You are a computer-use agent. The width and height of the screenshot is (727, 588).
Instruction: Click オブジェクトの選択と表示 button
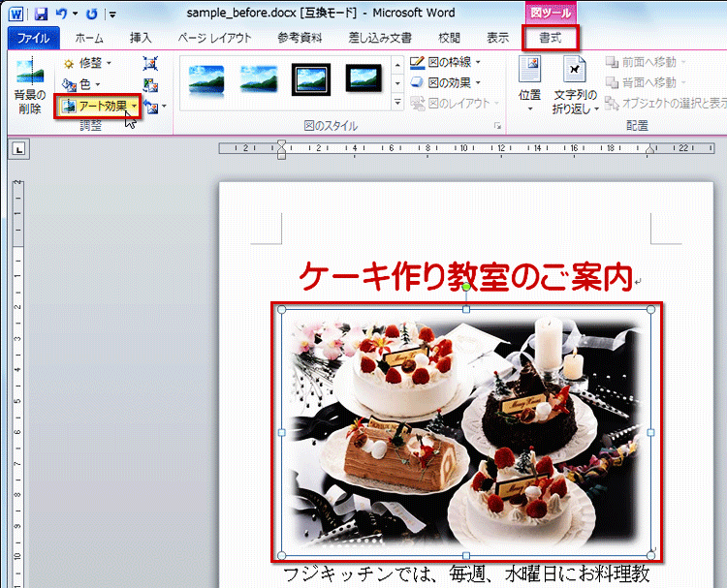(666, 104)
